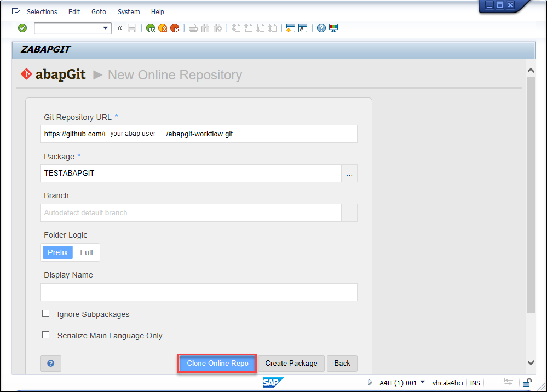The height and width of the screenshot is (392, 547).
Task: Open the Edit menu
Action: pyautogui.click(x=74, y=12)
